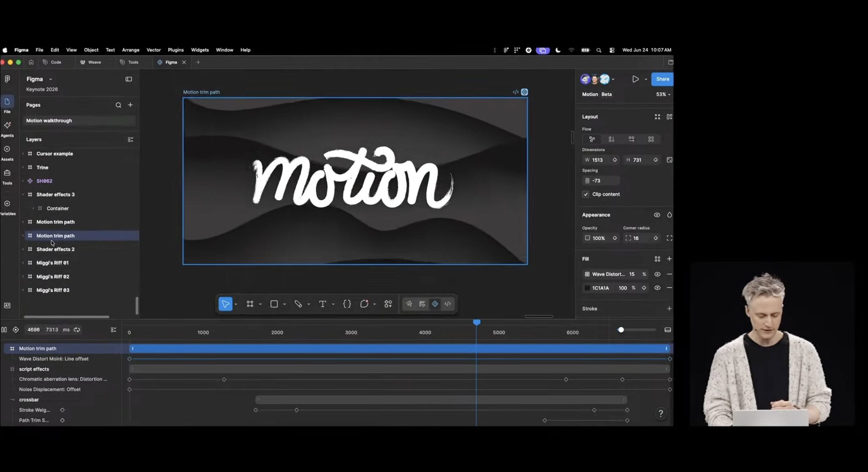This screenshot has height=472, width=868.
Task: Click the curly braces code tool
Action: pos(347,304)
